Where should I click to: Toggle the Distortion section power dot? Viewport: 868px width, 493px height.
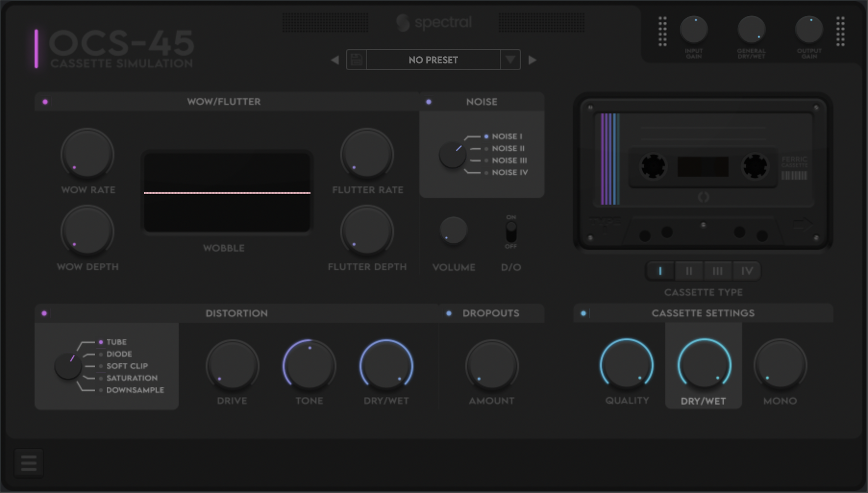point(44,313)
